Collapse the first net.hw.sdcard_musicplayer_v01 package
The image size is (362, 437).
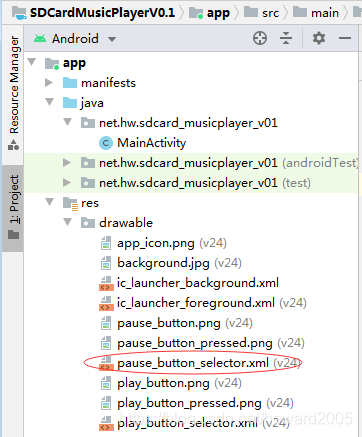(68, 122)
